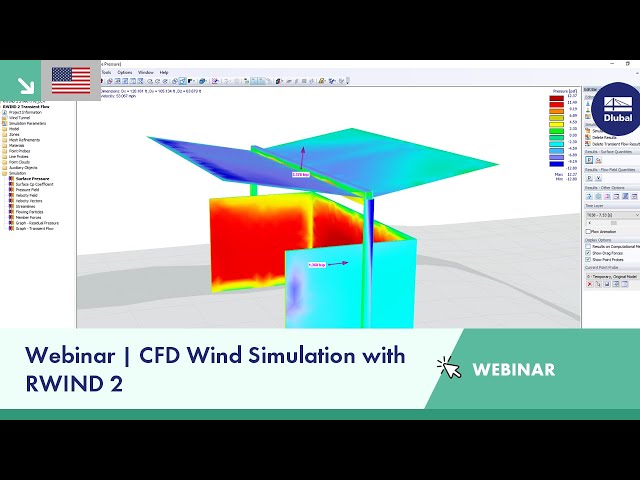Click the highlighted blue view icon in the toolbar
This screenshot has height=480, width=640.
(x=182, y=81)
